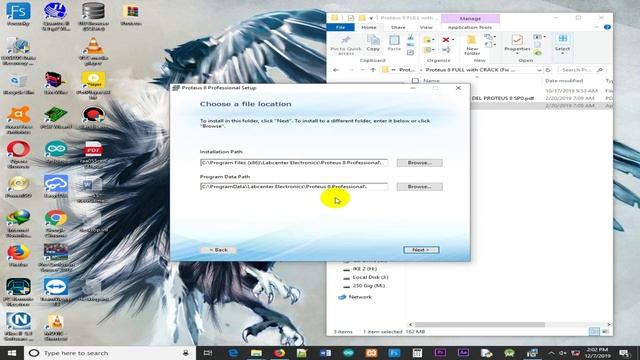Open After Effects from taskbar
Screen dimensions: 640x360
[x=463, y=353]
